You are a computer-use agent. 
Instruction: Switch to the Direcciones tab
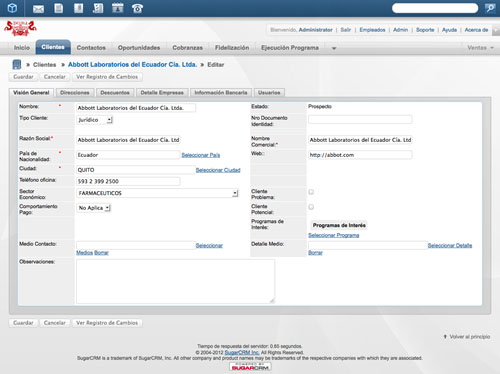pyautogui.click(x=75, y=93)
